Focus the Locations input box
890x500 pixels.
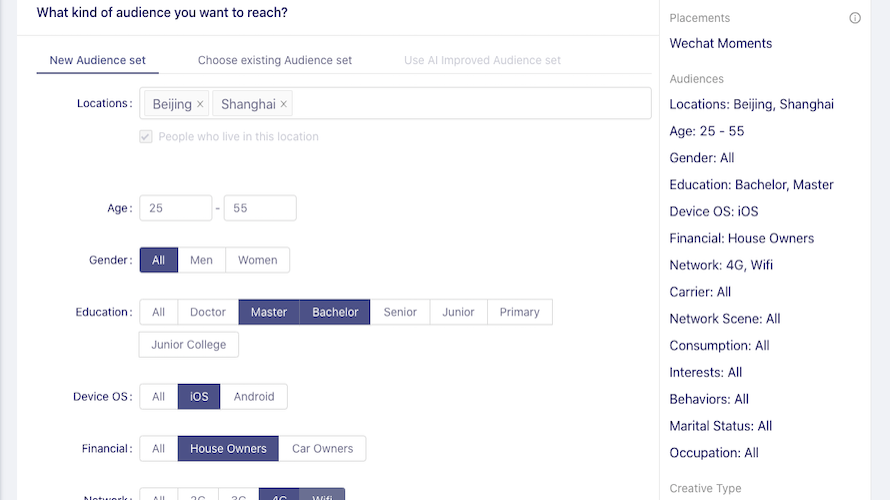(468, 104)
